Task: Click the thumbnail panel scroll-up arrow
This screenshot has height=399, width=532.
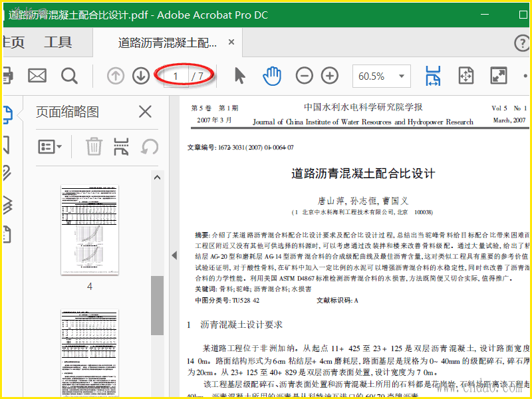Action: 157,177
